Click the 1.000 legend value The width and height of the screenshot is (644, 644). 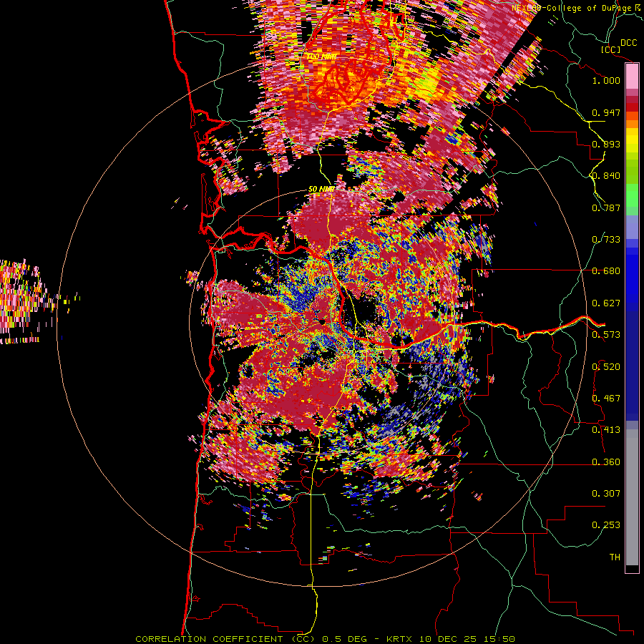606,80
